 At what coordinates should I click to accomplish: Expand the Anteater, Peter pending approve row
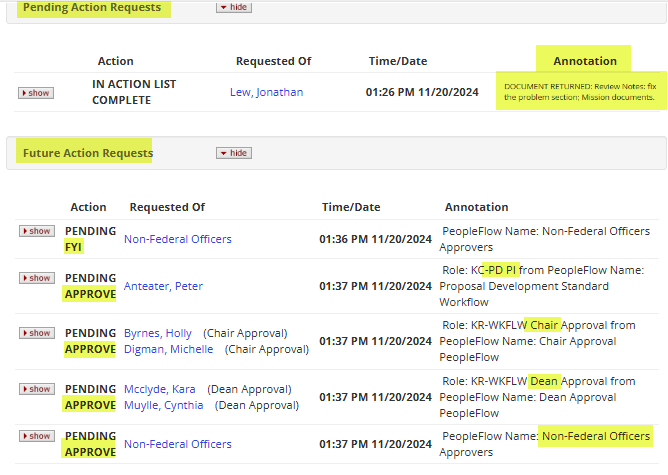(x=36, y=278)
